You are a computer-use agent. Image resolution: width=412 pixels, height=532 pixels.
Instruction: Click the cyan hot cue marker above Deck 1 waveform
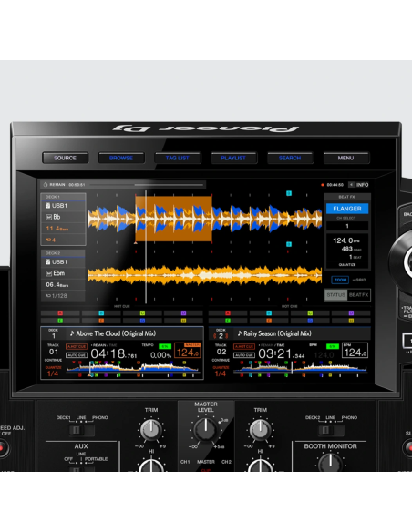tap(289, 193)
